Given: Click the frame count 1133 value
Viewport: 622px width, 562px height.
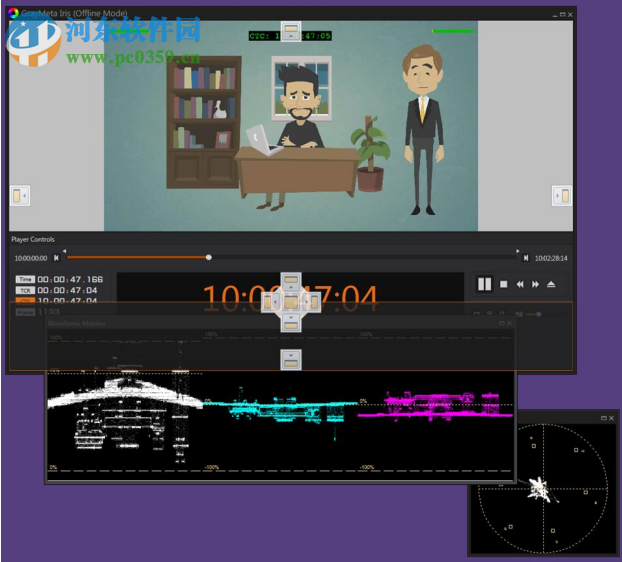Looking at the screenshot, I should point(49,312).
